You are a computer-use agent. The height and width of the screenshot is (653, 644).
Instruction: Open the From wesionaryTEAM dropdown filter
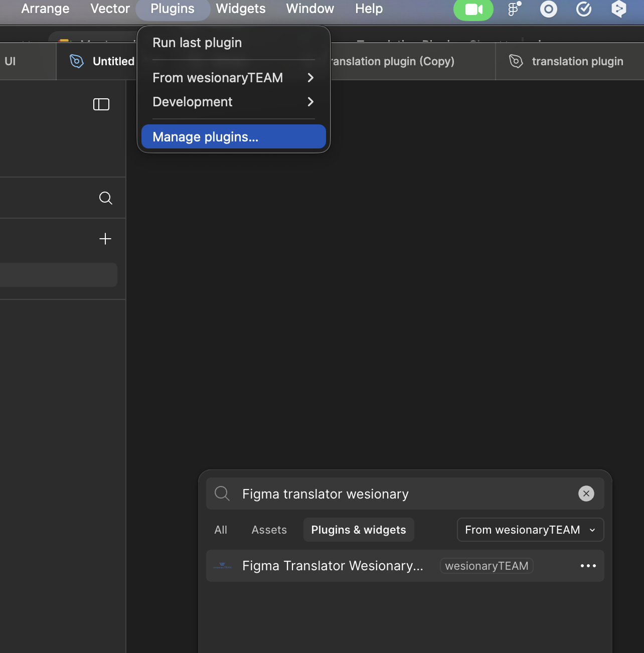(x=530, y=530)
